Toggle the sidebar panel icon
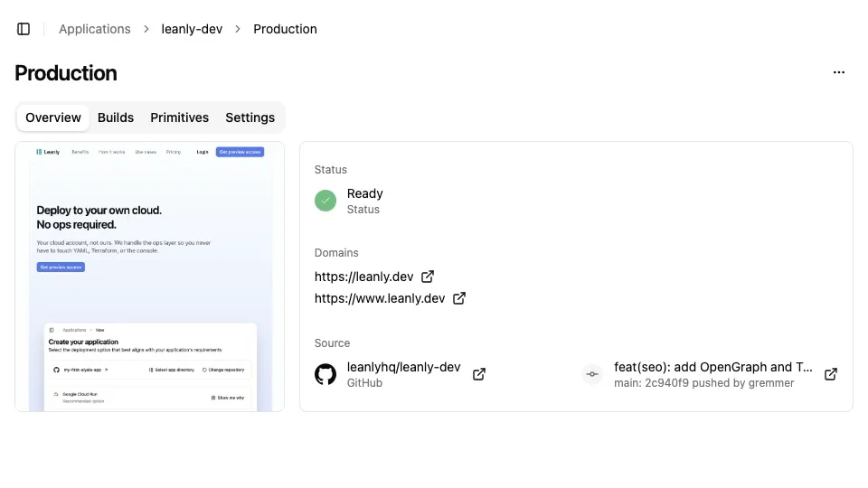This screenshot has height=488, width=868. tap(24, 29)
